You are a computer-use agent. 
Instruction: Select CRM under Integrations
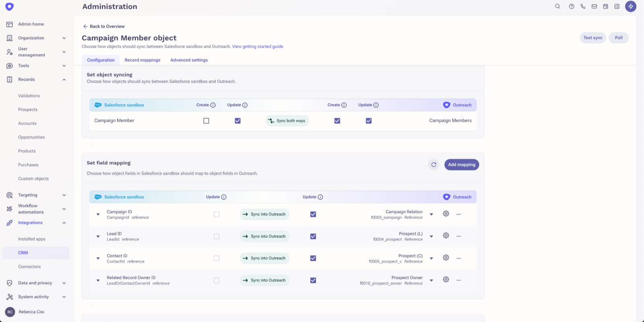click(36, 253)
